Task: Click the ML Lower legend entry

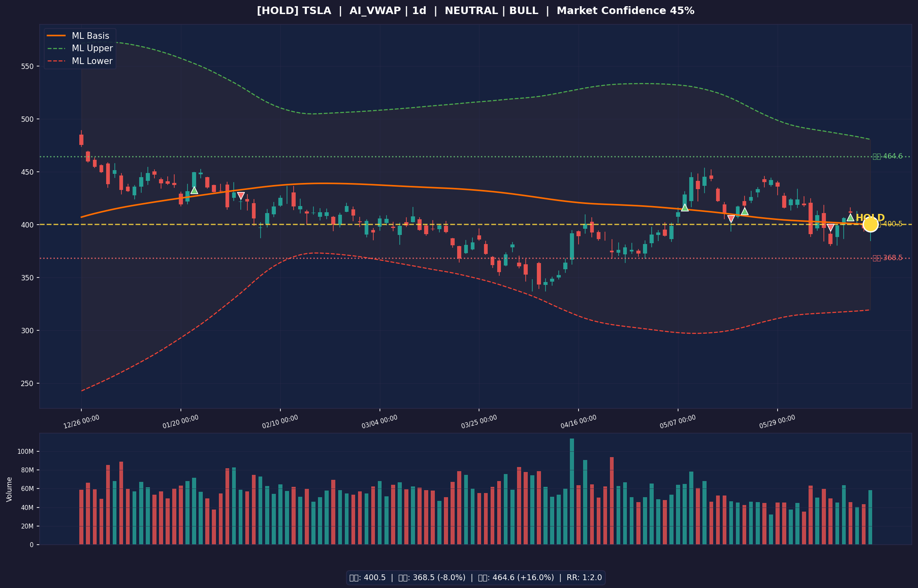Action: pos(80,61)
